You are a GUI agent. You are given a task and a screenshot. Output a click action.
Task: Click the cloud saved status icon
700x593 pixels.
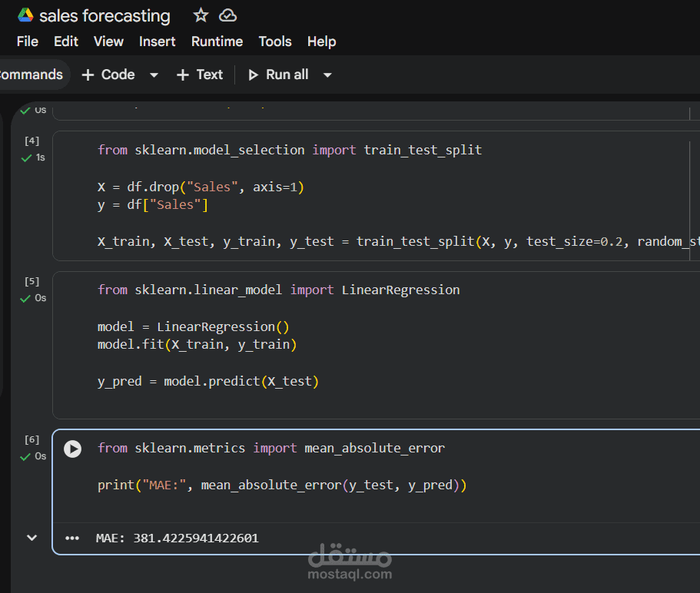click(227, 15)
